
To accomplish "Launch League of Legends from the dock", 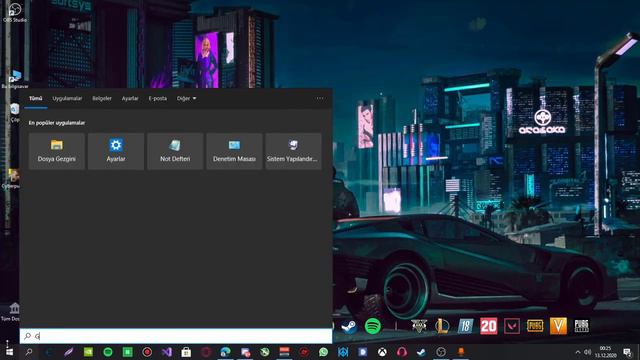I will point(442,326).
